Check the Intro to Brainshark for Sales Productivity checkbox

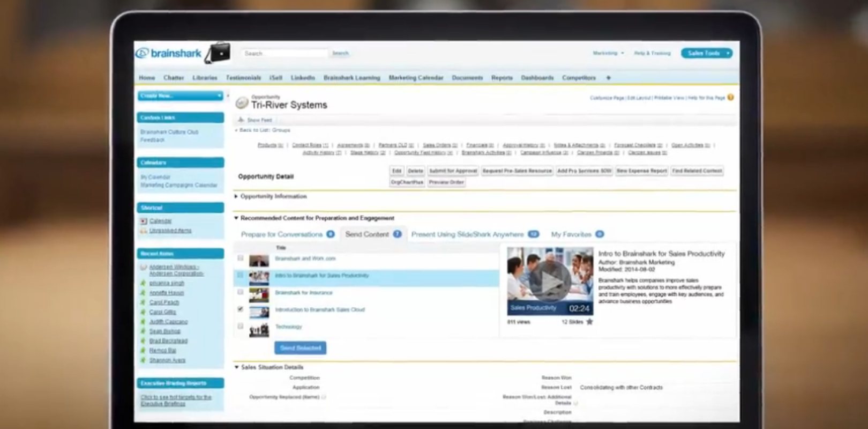point(240,275)
